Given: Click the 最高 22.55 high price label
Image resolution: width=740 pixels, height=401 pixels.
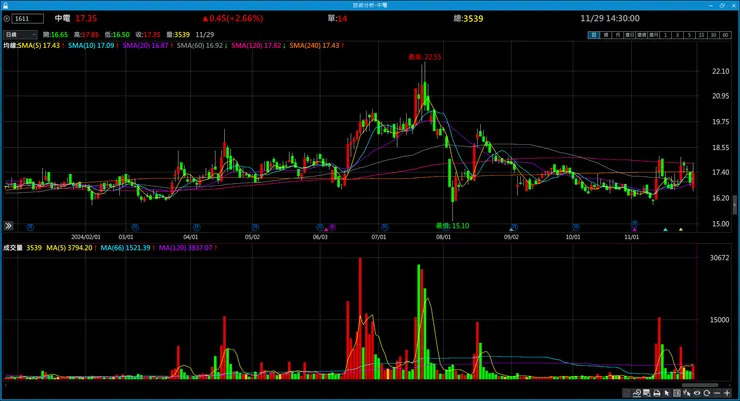Looking at the screenshot, I should click(425, 57).
